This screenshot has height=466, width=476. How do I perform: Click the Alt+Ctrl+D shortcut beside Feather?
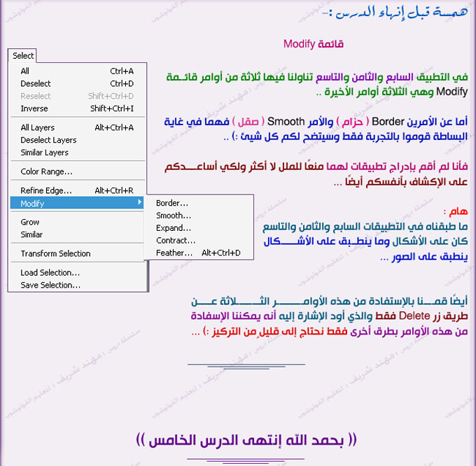click(221, 253)
